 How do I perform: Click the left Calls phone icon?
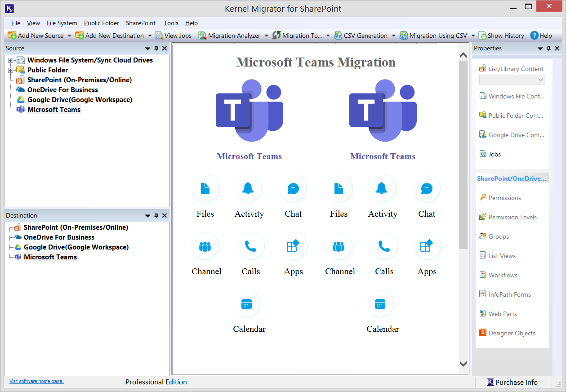251,246
